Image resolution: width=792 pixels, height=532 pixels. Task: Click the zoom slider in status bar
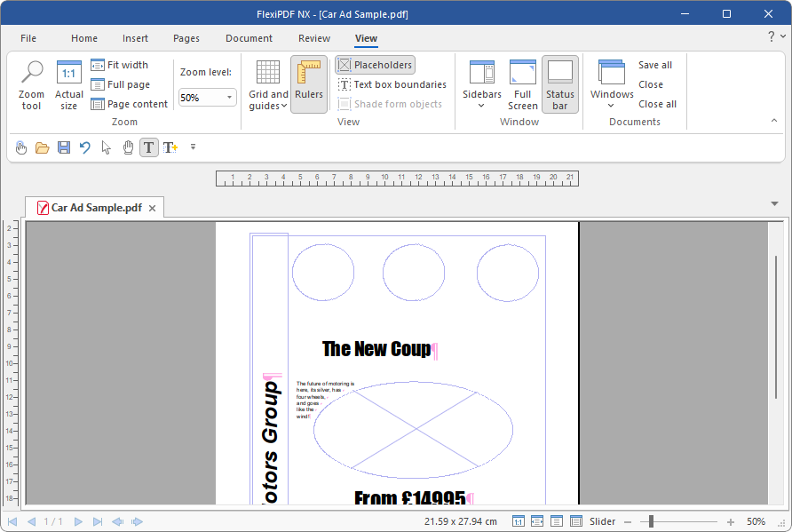[651, 521]
